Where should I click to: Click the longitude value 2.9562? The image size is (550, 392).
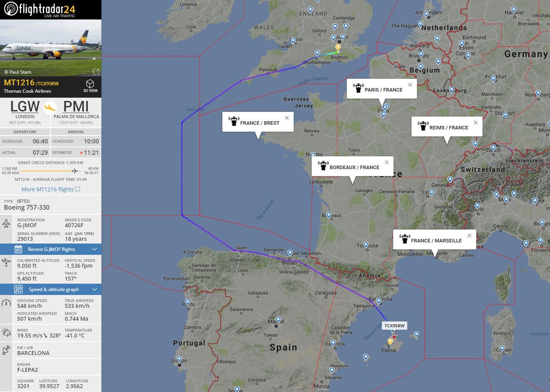point(74,386)
